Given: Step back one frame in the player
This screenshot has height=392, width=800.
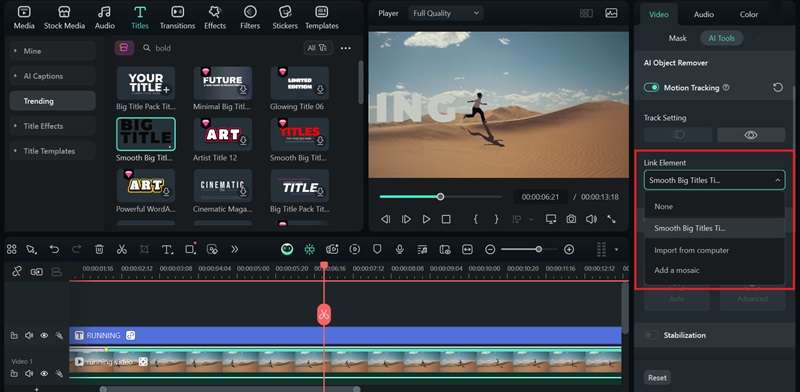Looking at the screenshot, I should (386, 219).
